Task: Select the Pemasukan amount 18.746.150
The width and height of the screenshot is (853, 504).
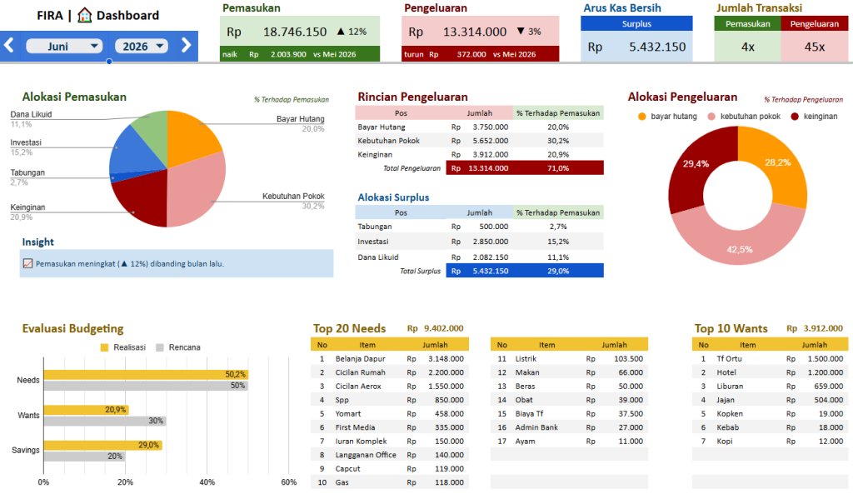Action: pyautogui.click(x=295, y=32)
